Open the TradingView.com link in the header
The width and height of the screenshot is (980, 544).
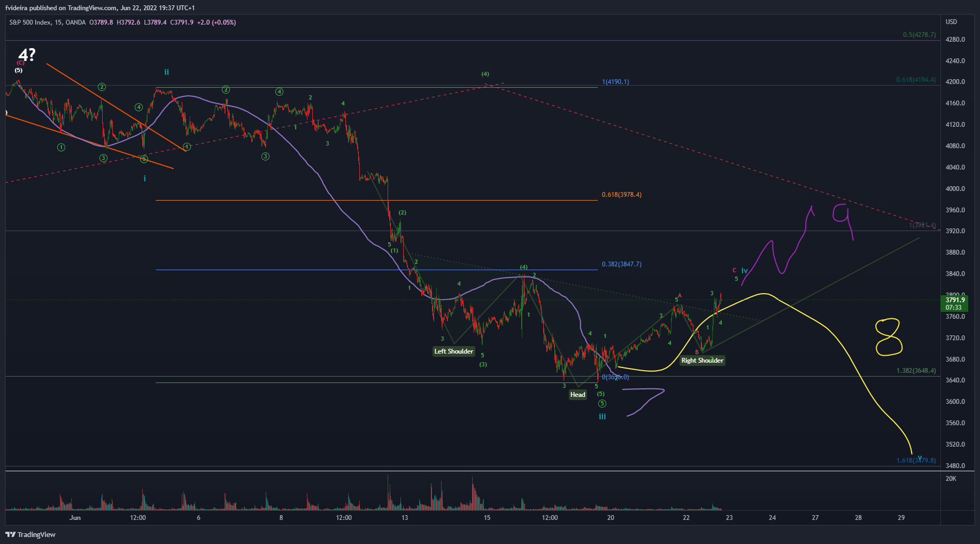92,8
